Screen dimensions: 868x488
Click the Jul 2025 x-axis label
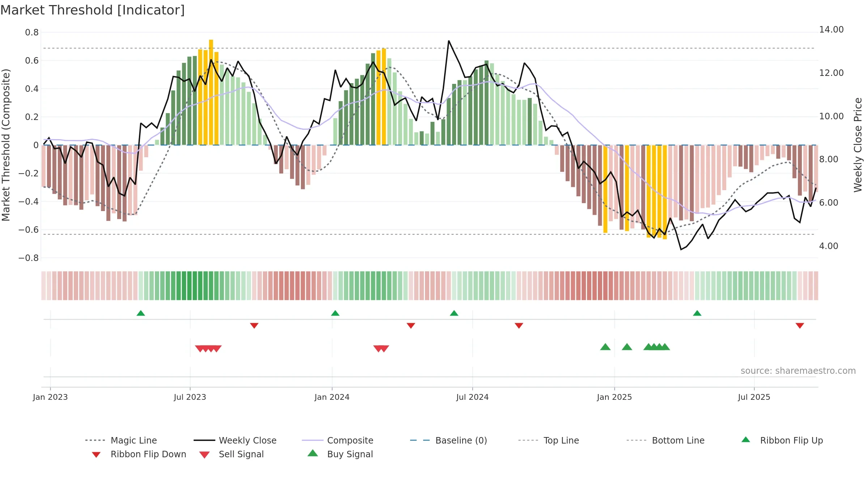754,397
